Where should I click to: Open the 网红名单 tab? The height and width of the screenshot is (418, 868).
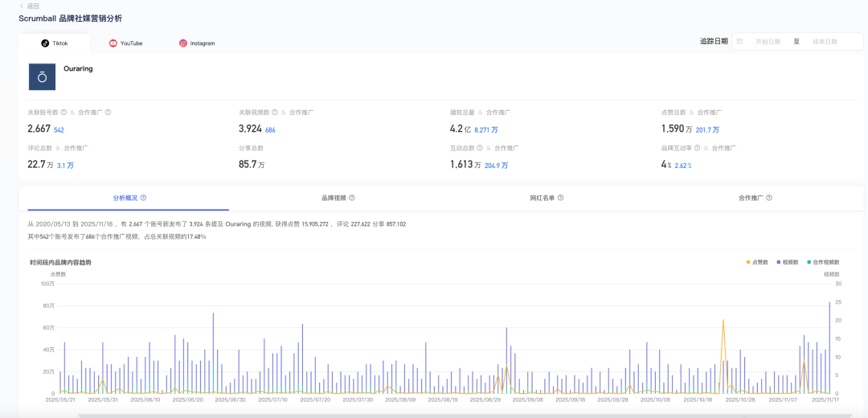click(x=547, y=198)
